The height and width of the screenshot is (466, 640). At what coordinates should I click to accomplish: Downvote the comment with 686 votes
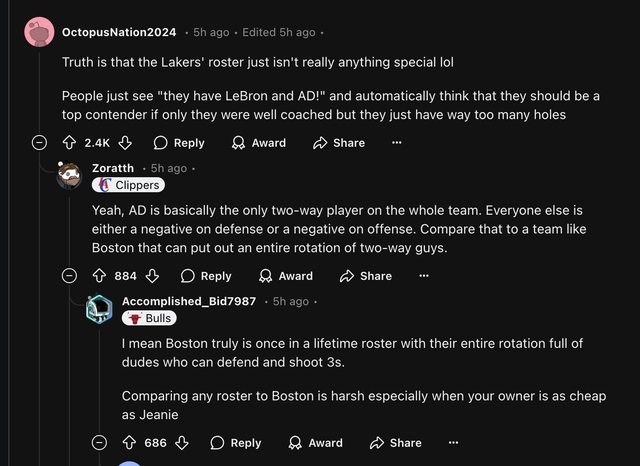click(182, 442)
